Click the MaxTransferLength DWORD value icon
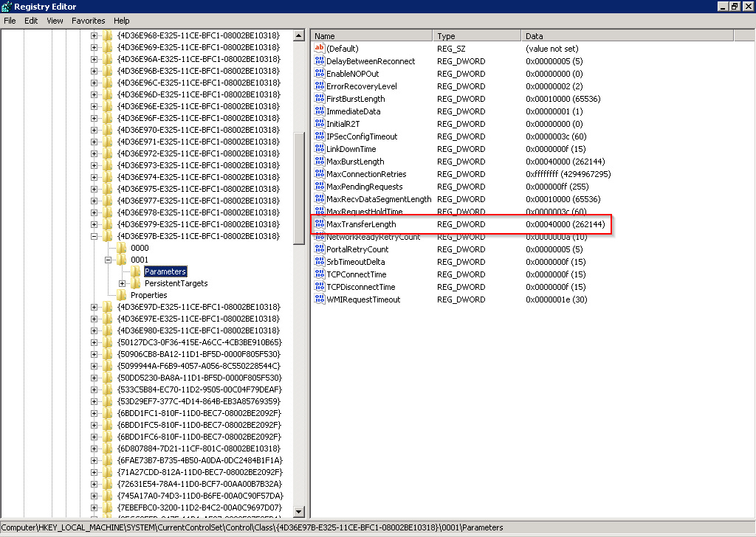756x537 pixels. coord(320,224)
